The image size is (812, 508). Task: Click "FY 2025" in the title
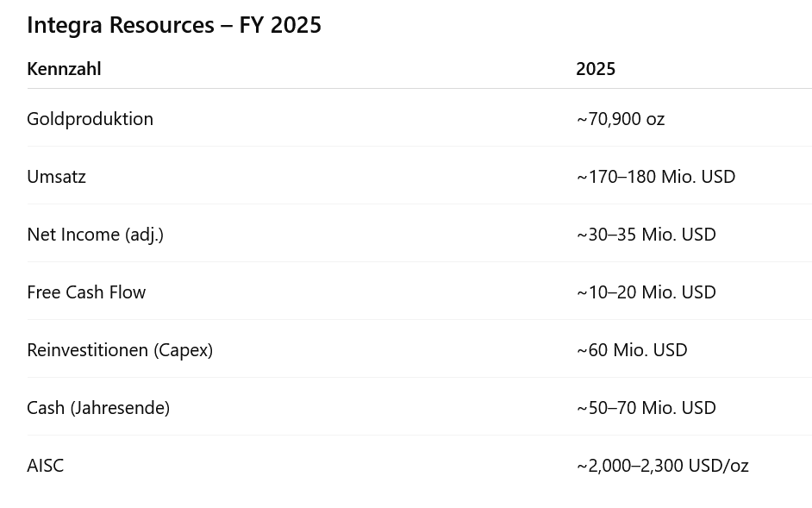pyautogui.click(x=280, y=25)
